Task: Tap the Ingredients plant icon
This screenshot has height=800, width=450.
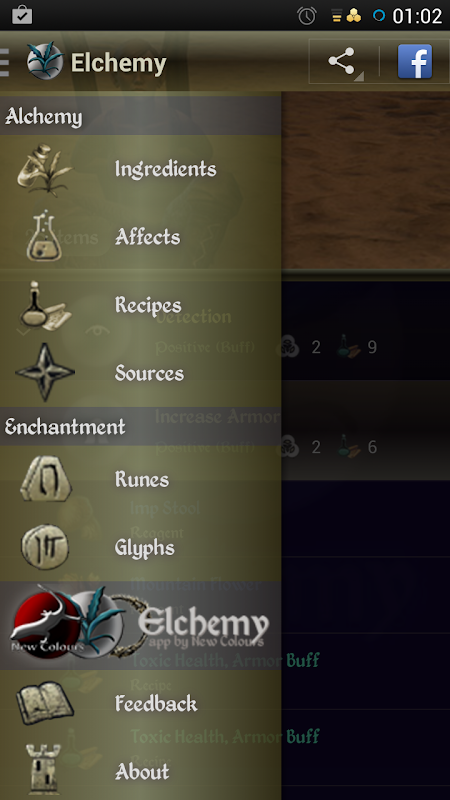Action: click(x=45, y=169)
